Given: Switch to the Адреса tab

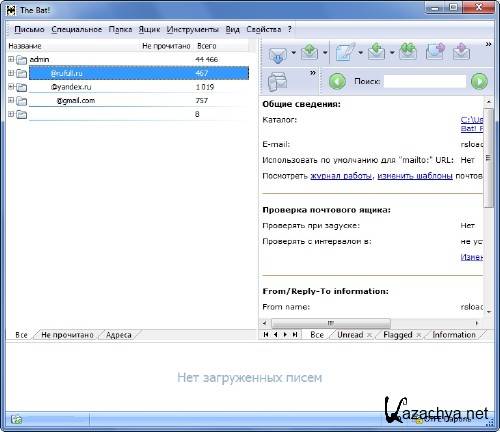Looking at the screenshot, I should pos(119,335).
